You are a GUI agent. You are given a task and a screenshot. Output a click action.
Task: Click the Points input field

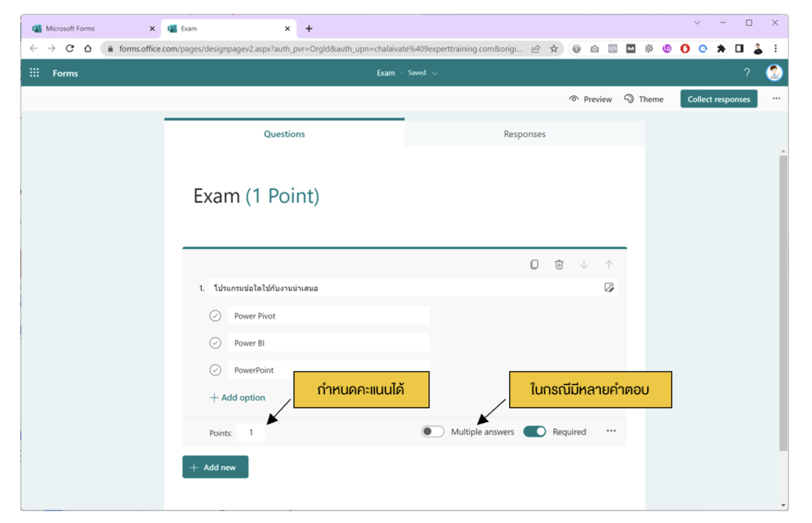pyautogui.click(x=251, y=432)
